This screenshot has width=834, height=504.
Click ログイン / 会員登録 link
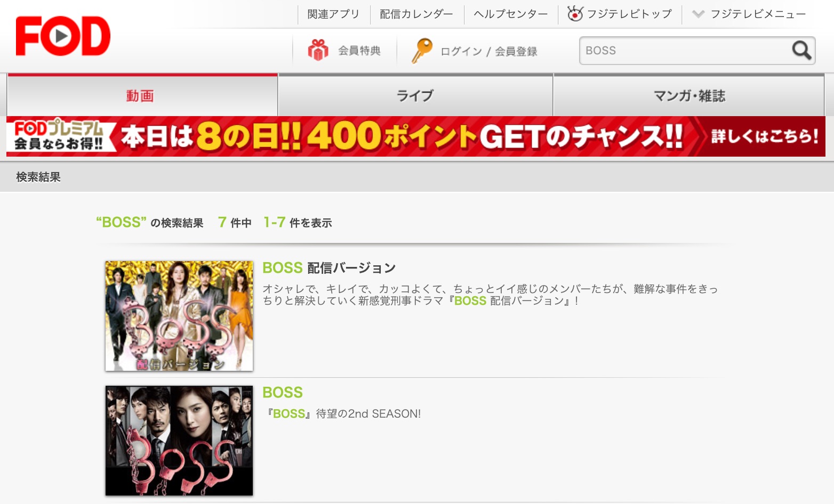[x=488, y=51]
